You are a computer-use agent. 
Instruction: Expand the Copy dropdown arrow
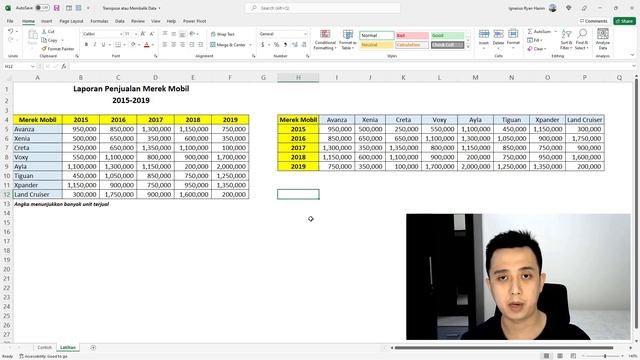(x=62, y=40)
